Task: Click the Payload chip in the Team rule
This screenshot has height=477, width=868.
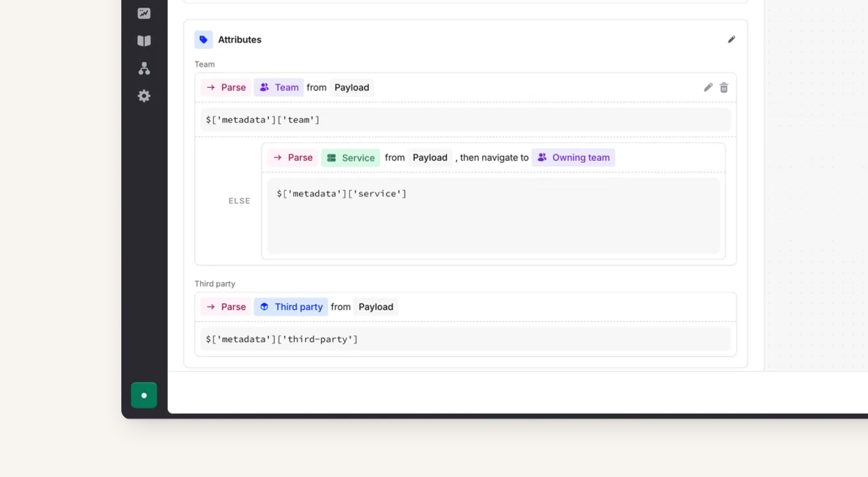Action: click(x=352, y=88)
